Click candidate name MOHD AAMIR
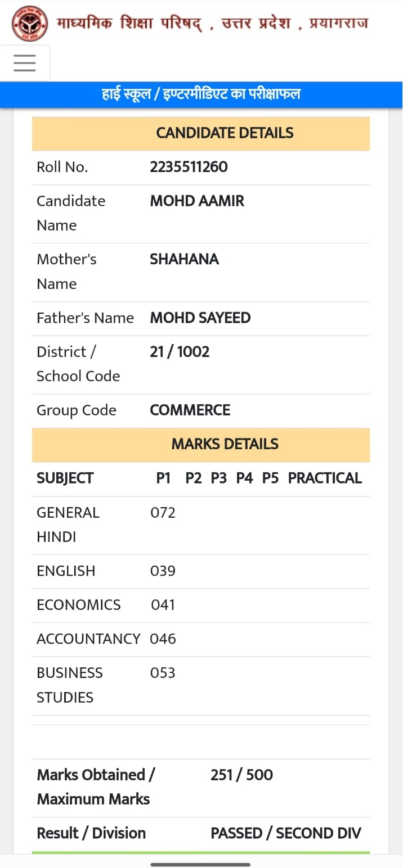 click(197, 201)
